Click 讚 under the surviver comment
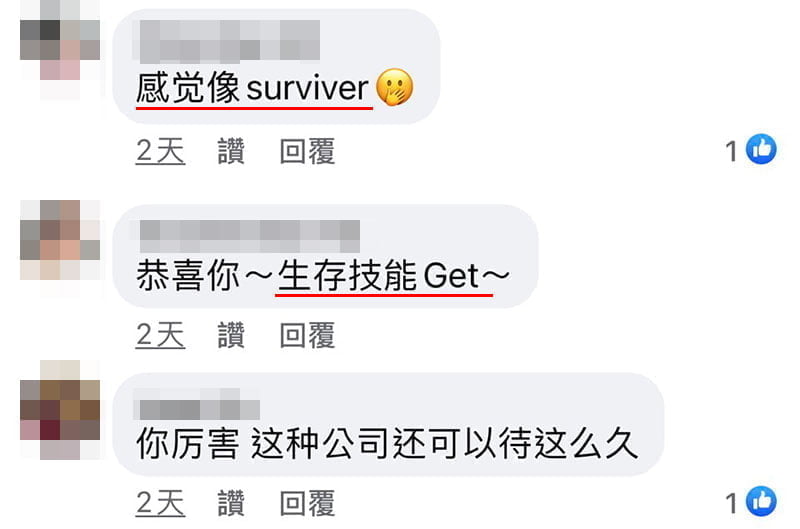 (231, 151)
